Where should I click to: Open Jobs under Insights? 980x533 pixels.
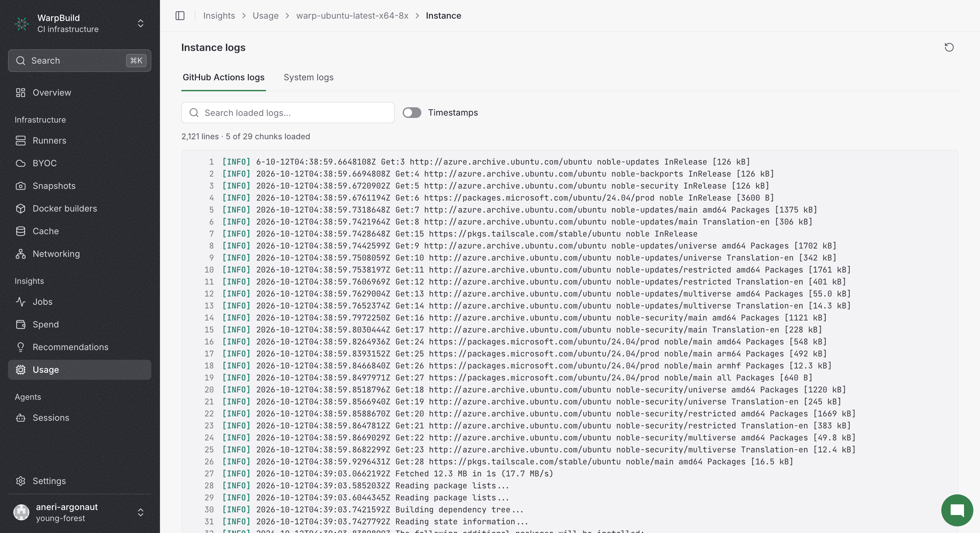pyautogui.click(x=80, y=301)
